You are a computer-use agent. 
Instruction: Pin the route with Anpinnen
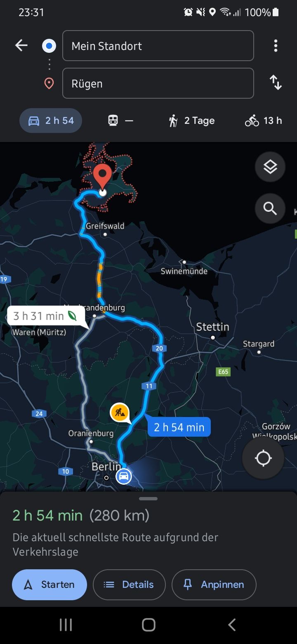click(x=214, y=585)
